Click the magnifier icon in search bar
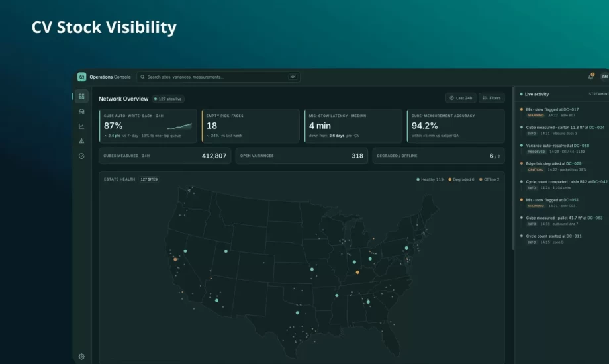This screenshot has width=609, height=364. tap(142, 77)
